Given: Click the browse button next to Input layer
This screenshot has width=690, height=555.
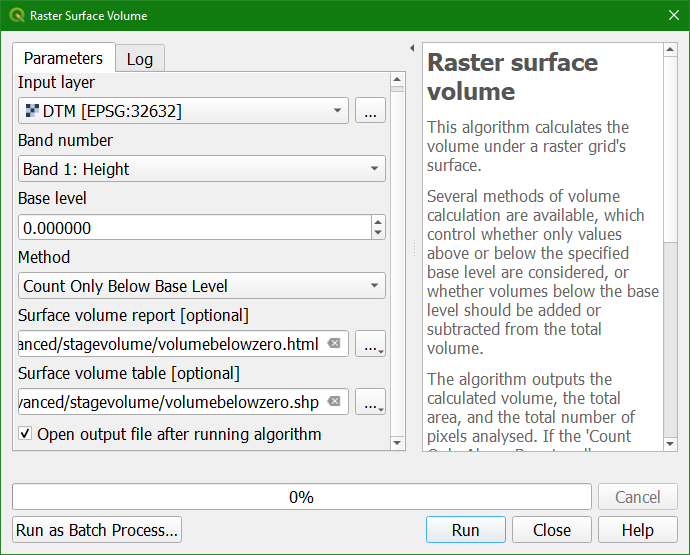Looking at the screenshot, I should point(370,111).
